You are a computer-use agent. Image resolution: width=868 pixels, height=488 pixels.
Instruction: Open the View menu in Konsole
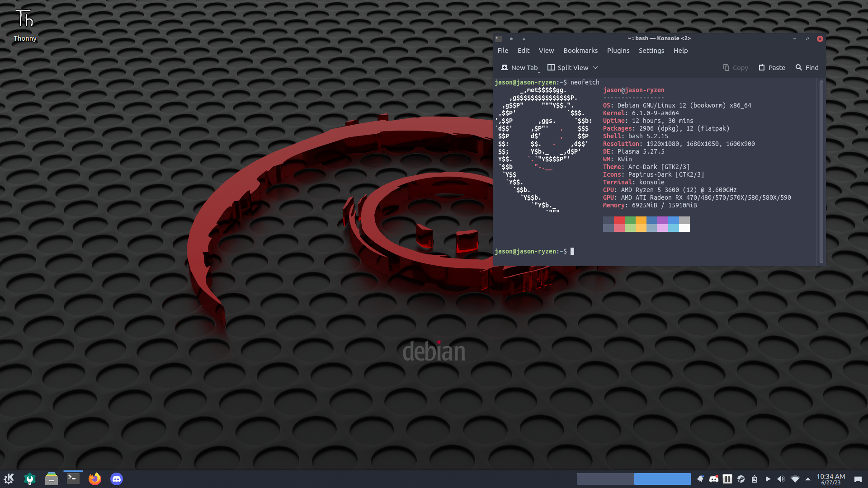[546, 51]
